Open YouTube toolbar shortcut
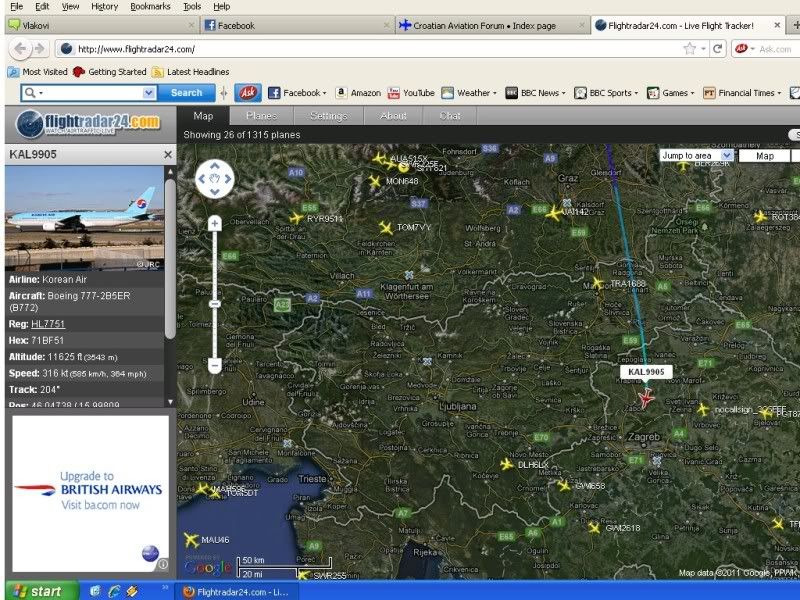 [411, 93]
